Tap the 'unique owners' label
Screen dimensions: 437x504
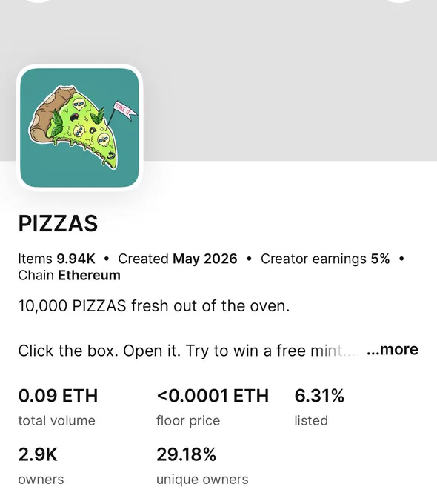pyautogui.click(x=202, y=480)
